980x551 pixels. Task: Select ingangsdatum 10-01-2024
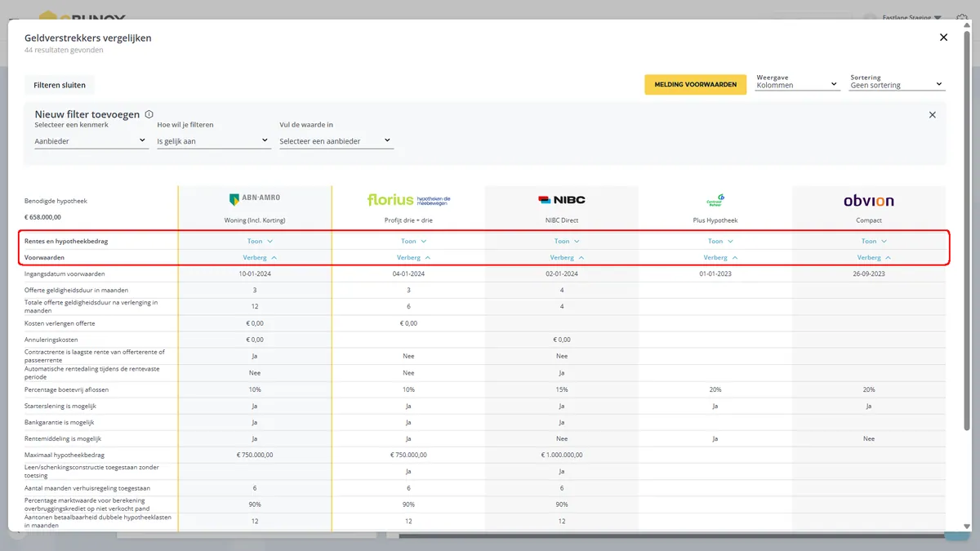(255, 274)
